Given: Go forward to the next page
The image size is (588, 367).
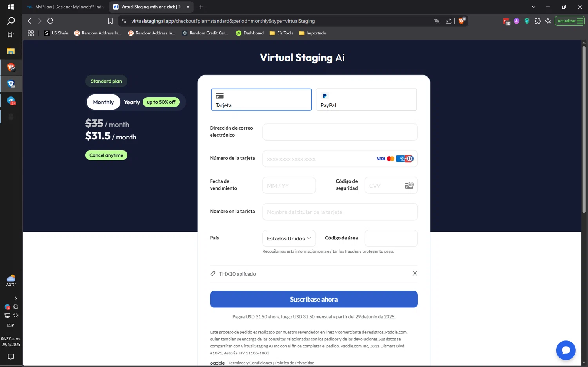Looking at the screenshot, I should tap(40, 21).
